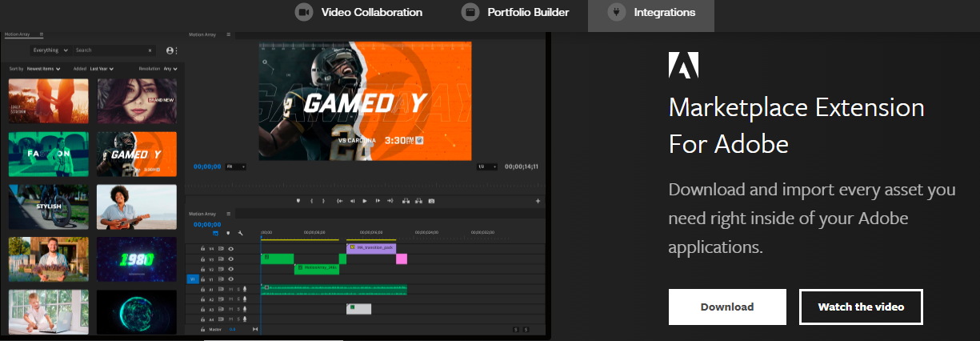The height and width of the screenshot is (341, 980).
Task: Open the program monitor Motion Array panel menu
Action: pyautogui.click(x=228, y=34)
